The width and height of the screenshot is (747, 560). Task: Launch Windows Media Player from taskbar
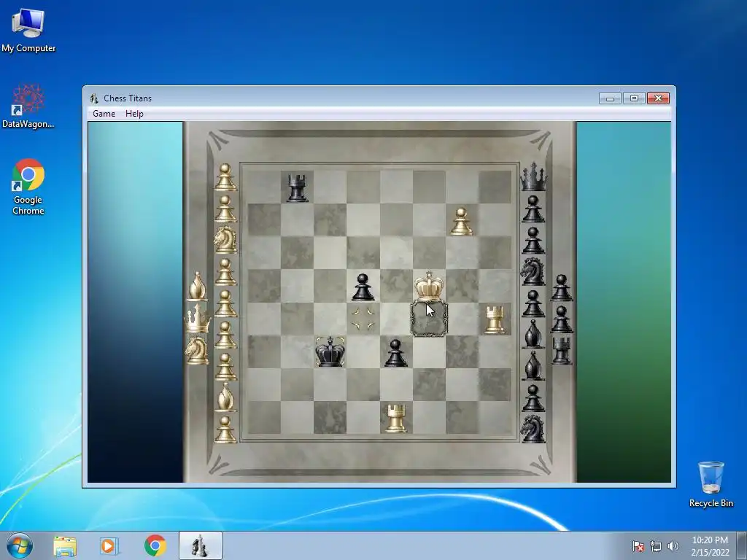[109, 545]
